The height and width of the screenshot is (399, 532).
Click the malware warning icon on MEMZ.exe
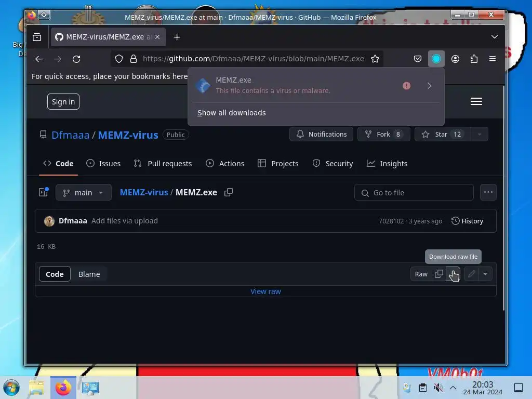pyautogui.click(x=406, y=86)
